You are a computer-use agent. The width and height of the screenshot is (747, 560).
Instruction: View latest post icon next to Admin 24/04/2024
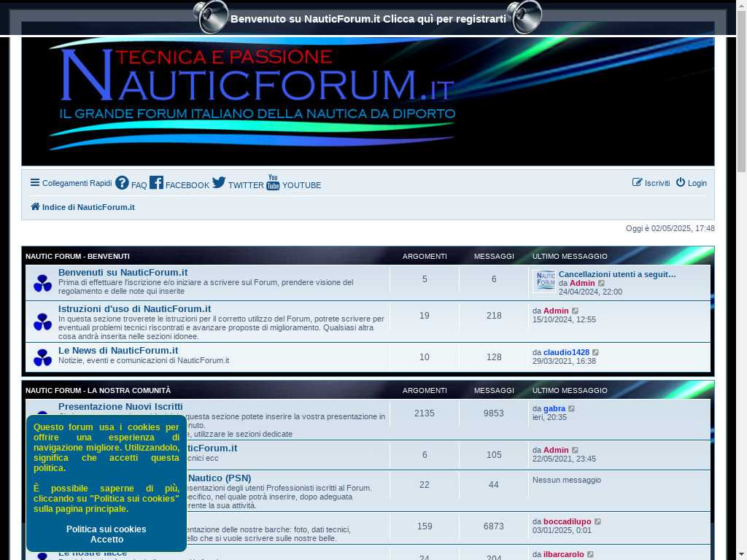pyautogui.click(x=601, y=284)
